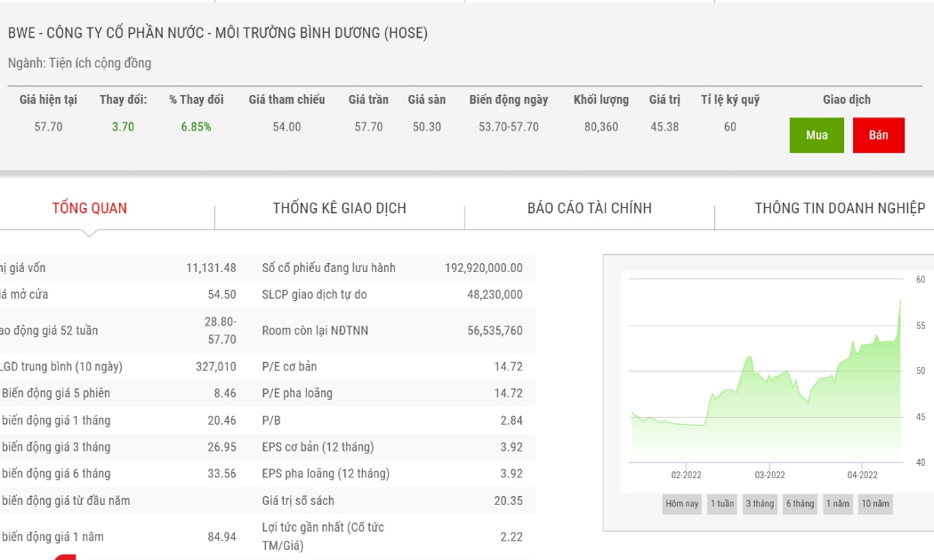Click the book value 20.35
Viewport: 934px width, 560px height.
(x=509, y=500)
